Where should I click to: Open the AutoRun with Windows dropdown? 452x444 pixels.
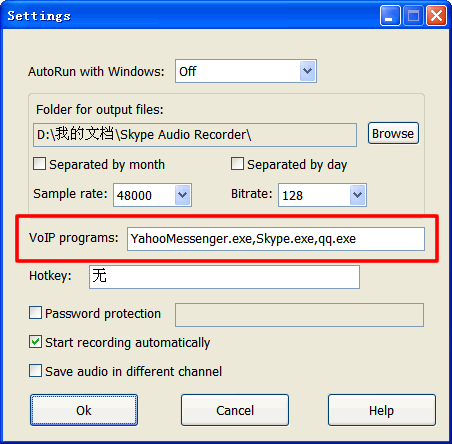click(246, 71)
